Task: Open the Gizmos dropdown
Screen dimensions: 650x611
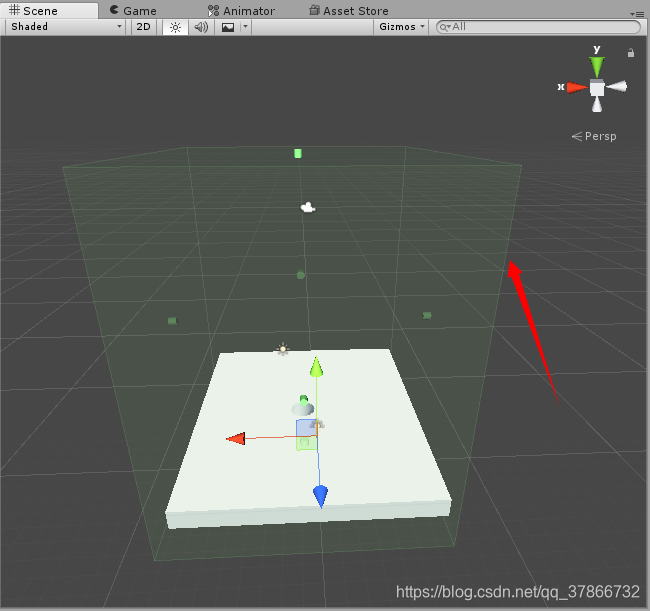Action: (x=401, y=27)
